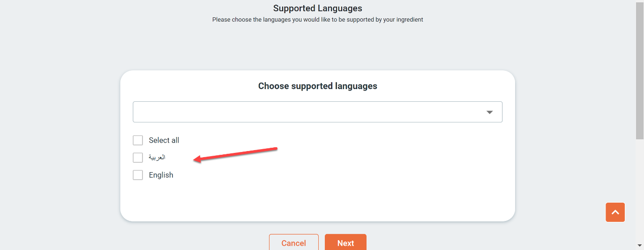Enable the العربية language checkbox
The width and height of the screenshot is (644, 250).
tap(138, 158)
